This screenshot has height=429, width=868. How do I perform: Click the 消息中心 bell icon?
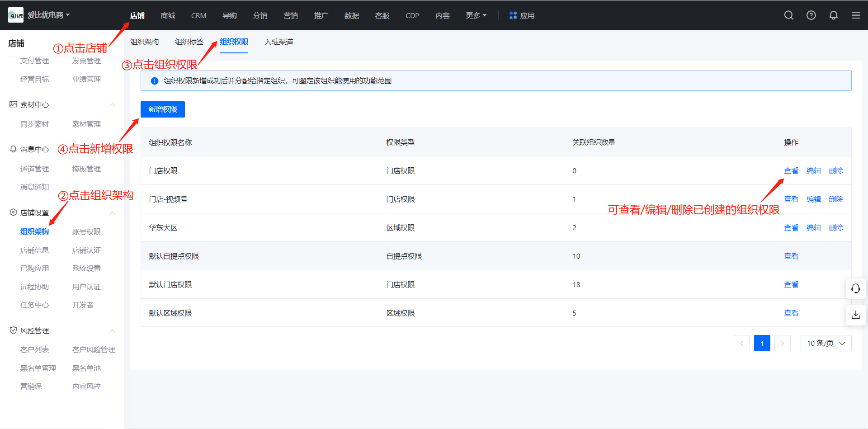point(13,149)
